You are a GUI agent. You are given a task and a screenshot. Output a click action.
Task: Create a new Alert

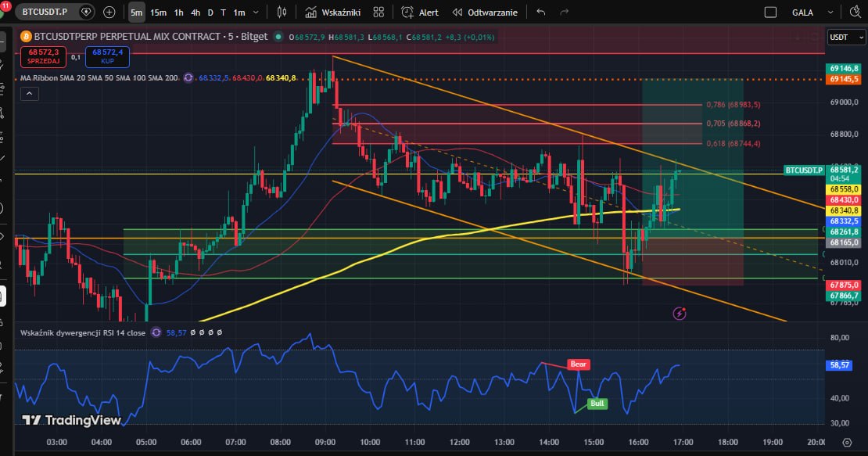(420, 13)
